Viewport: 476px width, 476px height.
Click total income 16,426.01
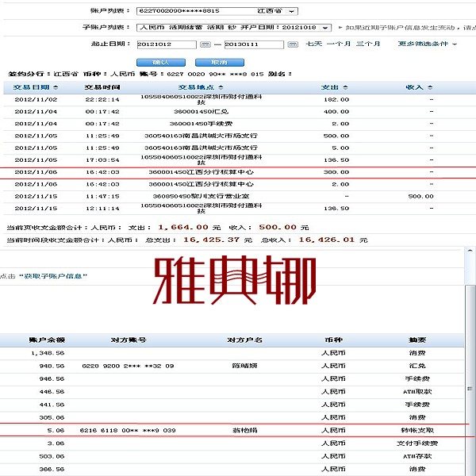[327, 240]
